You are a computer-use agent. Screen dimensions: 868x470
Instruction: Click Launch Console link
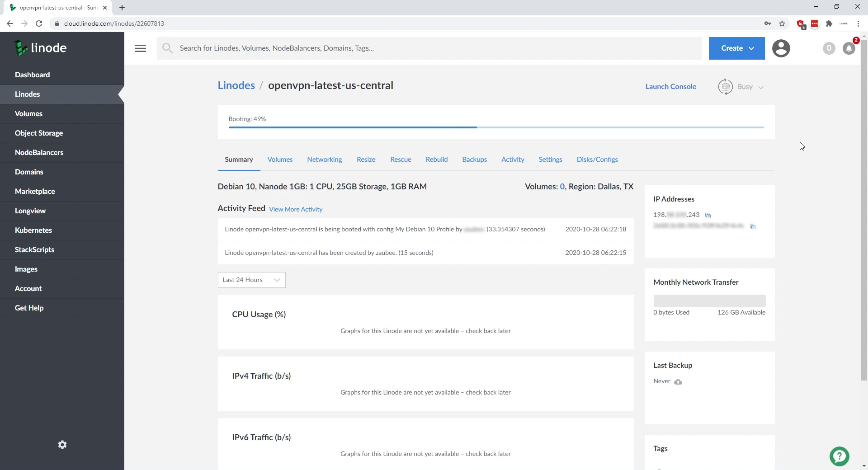pyautogui.click(x=670, y=87)
